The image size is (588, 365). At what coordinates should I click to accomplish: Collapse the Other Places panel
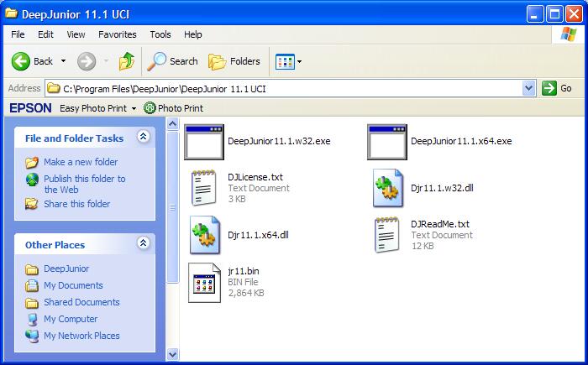pyautogui.click(x=143, y=244)
